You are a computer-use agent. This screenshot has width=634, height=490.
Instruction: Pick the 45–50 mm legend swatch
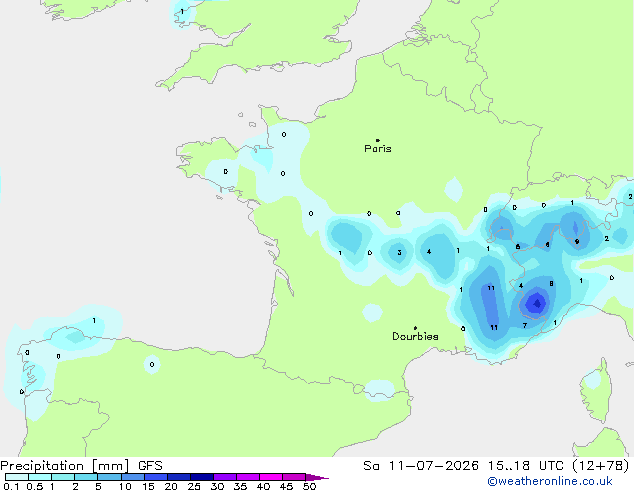pos(294,477)
